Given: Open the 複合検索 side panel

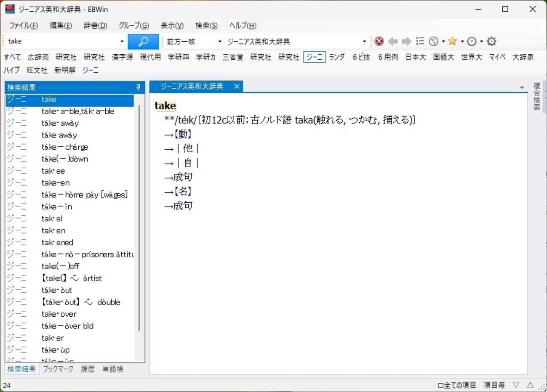Looking at the screenshot, I should coord(536,96).
